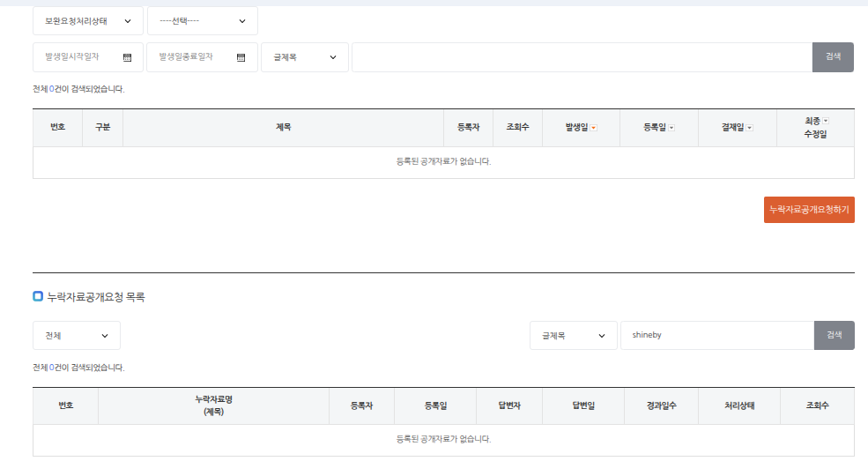This screenshot has height=476, width=868.
Task: Click inside the 발생일시작일자 date field
Action: coord(79,57)
